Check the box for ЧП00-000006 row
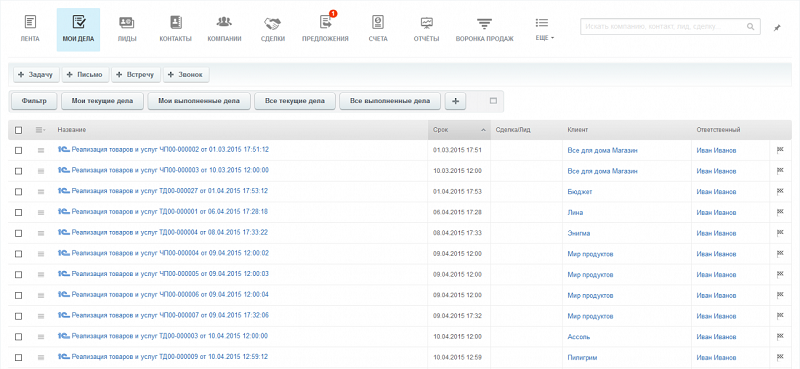This screenshot has height=369, width=800. coord(18,296)
